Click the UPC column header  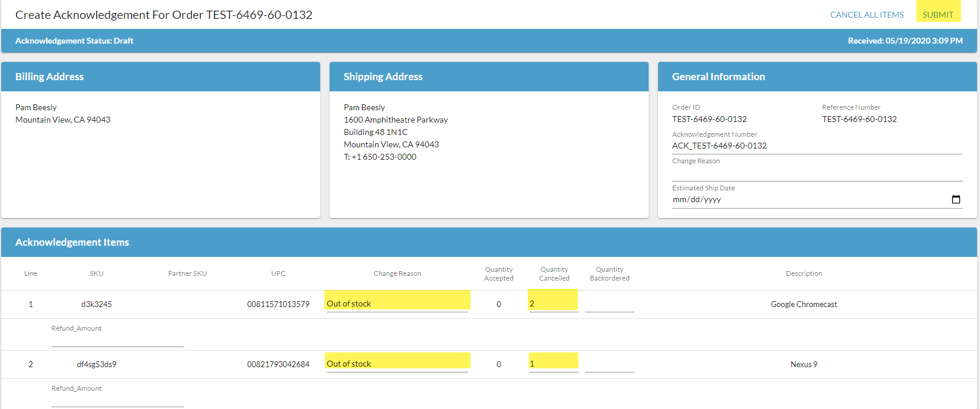click(278, 273)
